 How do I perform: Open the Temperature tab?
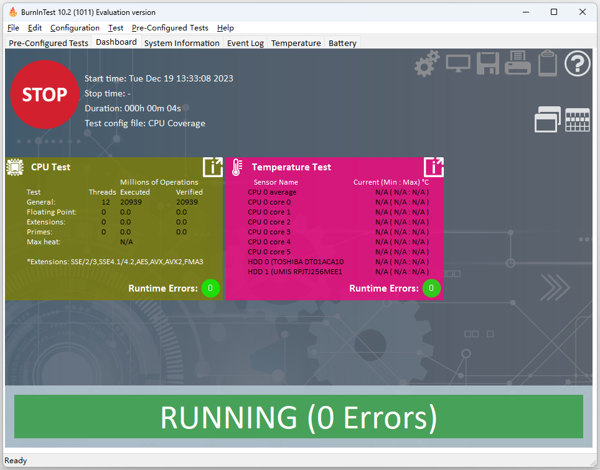click(296, 43)
